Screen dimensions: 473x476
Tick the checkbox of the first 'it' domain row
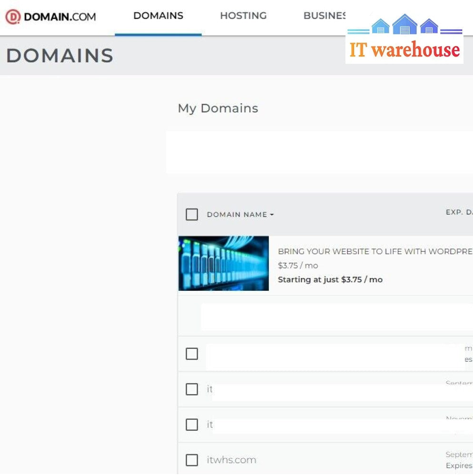192,389
